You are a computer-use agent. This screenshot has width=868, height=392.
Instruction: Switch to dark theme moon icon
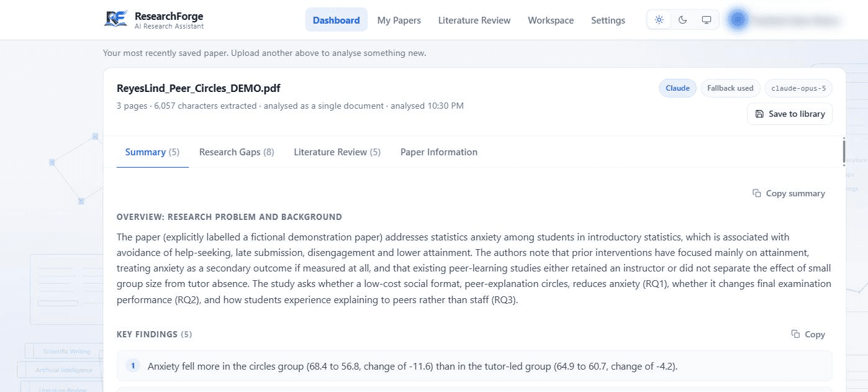pyautogui.click(x=682, y=20)
